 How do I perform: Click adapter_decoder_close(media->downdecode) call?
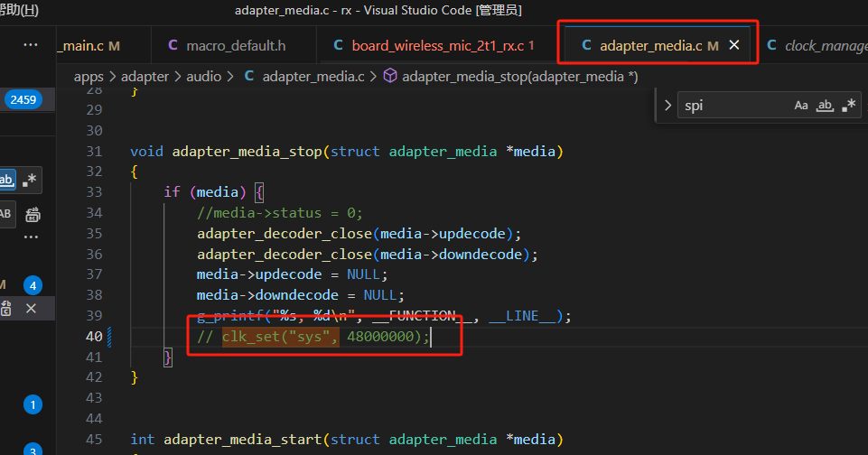coord(367,255)
